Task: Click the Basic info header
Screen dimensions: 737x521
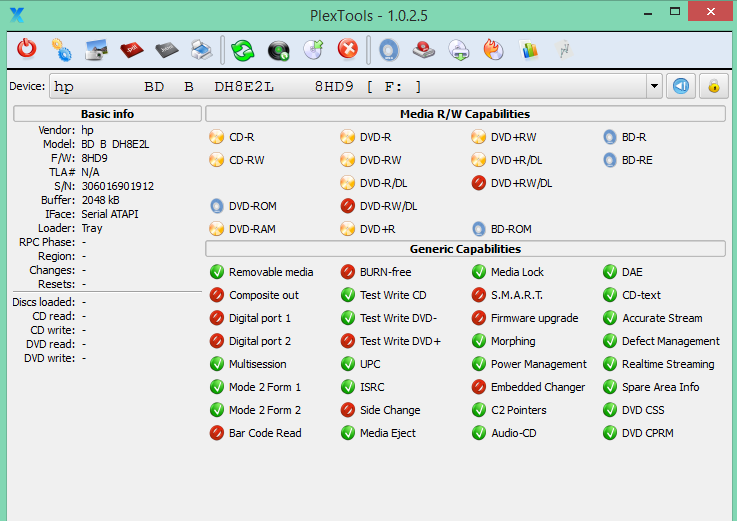Action: click(107, 114)
